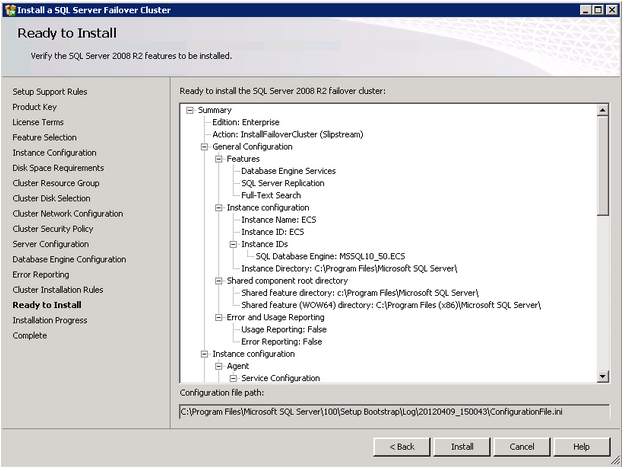This screenshot has height=471, width=628.
Task: Go back with the < Back button
Action: click(402, 447)
